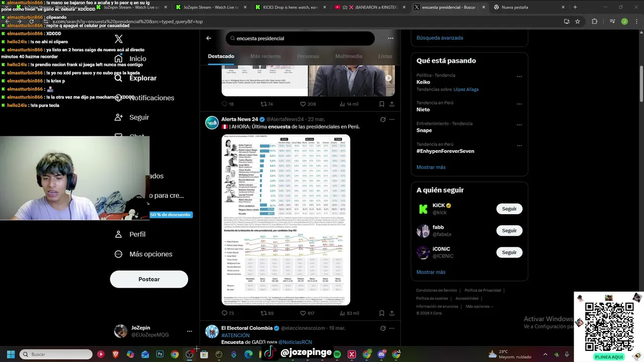
Task: Open Spotify from taskbar
Action: point(337,354)
